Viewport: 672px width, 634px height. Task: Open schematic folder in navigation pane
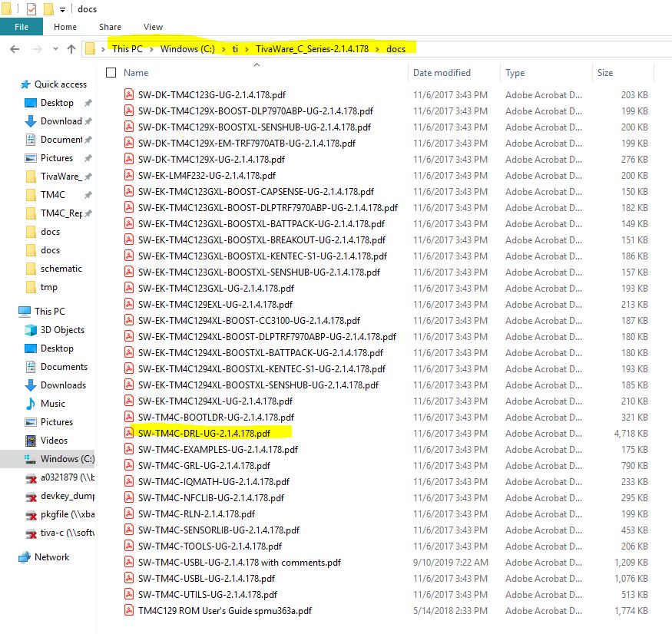(x=61, y=269)
